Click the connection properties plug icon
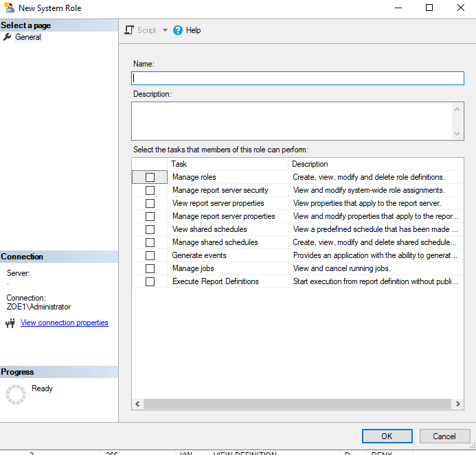 click(10, 323)
